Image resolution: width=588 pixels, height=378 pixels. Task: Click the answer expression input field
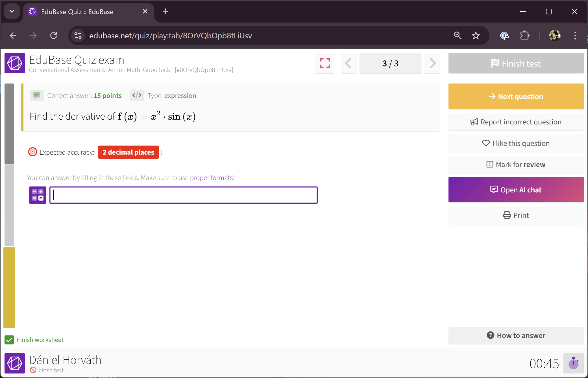click(184, 195)
